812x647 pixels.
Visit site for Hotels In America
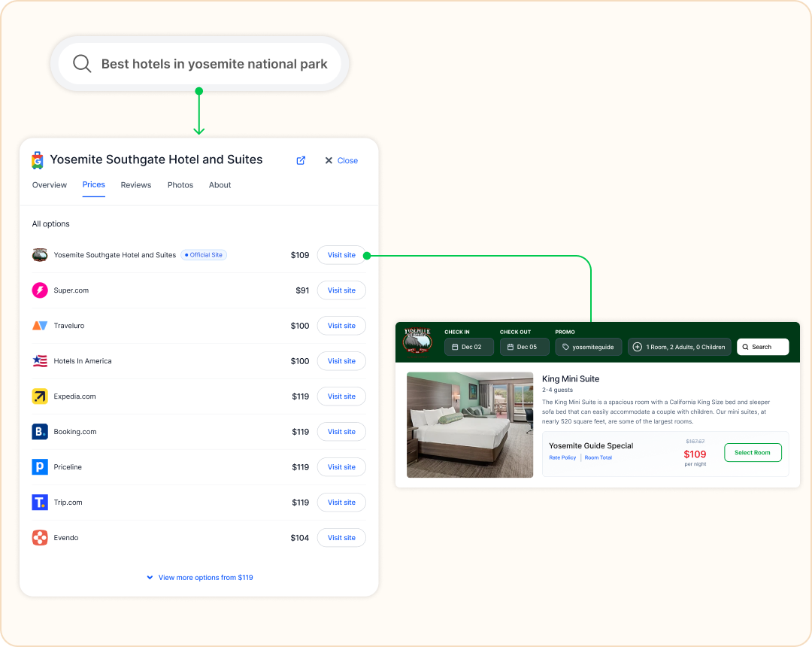341,361
